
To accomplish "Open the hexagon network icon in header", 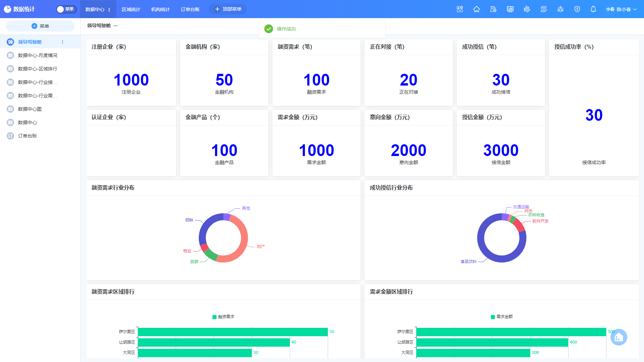I will (560, 9).
